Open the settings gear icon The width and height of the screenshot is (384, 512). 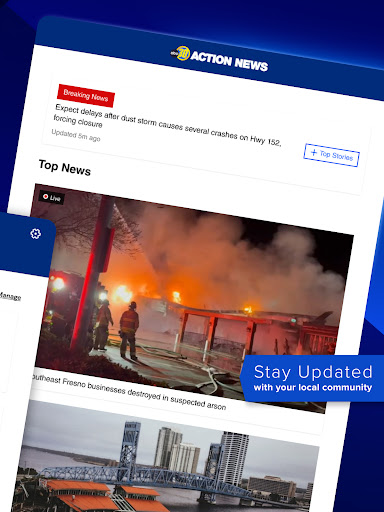[x=35, y=234]
